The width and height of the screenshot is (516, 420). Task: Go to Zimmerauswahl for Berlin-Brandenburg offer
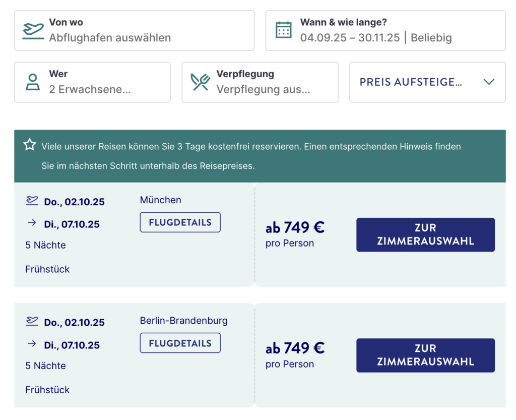click(x=425, y=355)
